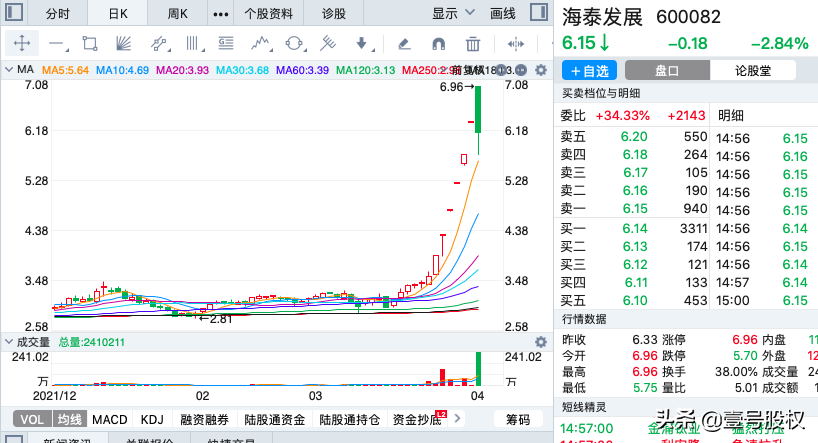Select the eraser tool in toolbar
Image resolution: width=818 pixels, height=443 pixels.
(x=404, y=44)
